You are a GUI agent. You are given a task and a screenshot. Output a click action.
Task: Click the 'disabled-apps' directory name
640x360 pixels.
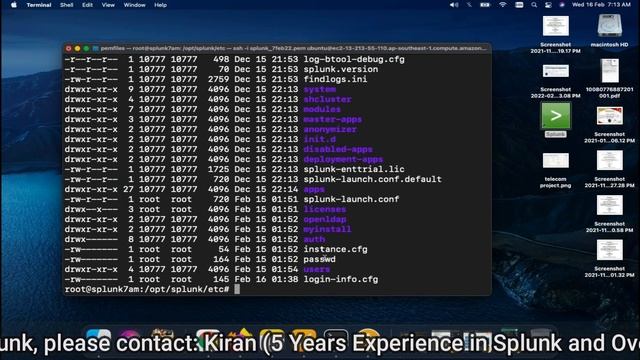338,149
